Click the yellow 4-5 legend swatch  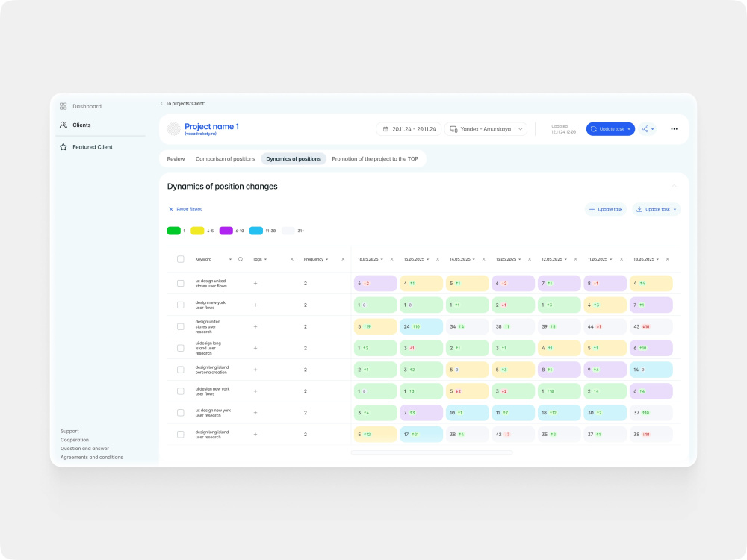click(197, 231)
